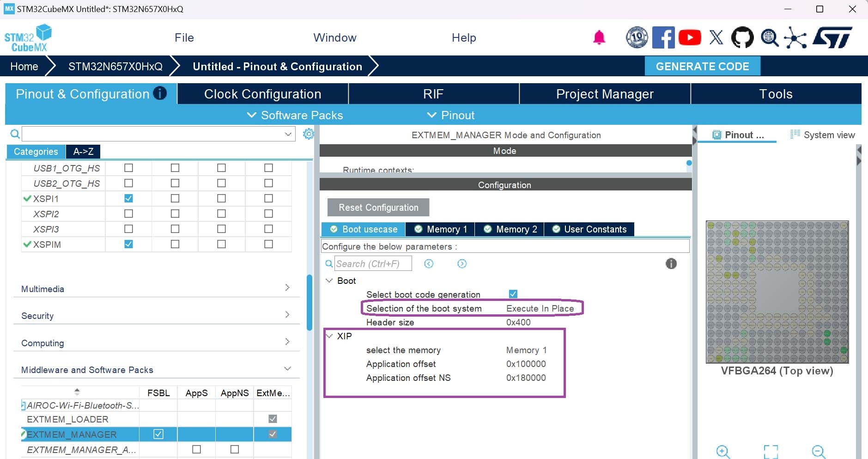This screenshot has width=868, height=459.
Task: Click the parameter Search (Ctrl+F) field
Action: pyautogui.click(x=373, y=263)
